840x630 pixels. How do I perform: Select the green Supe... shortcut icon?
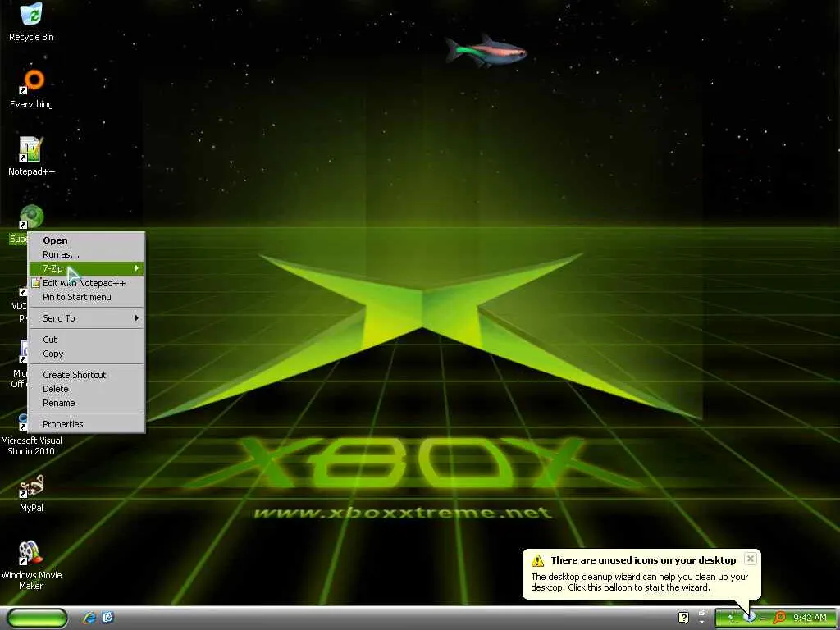coord(31,217)
